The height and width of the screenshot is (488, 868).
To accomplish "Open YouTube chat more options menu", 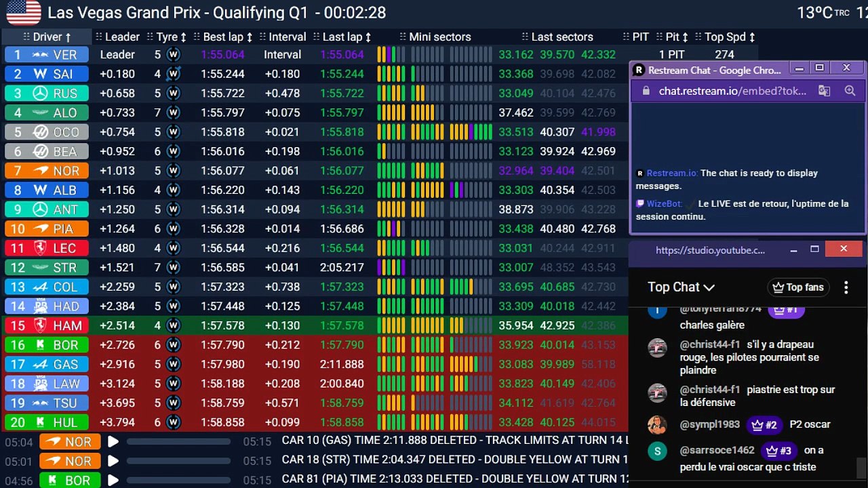I will (846, 287).
